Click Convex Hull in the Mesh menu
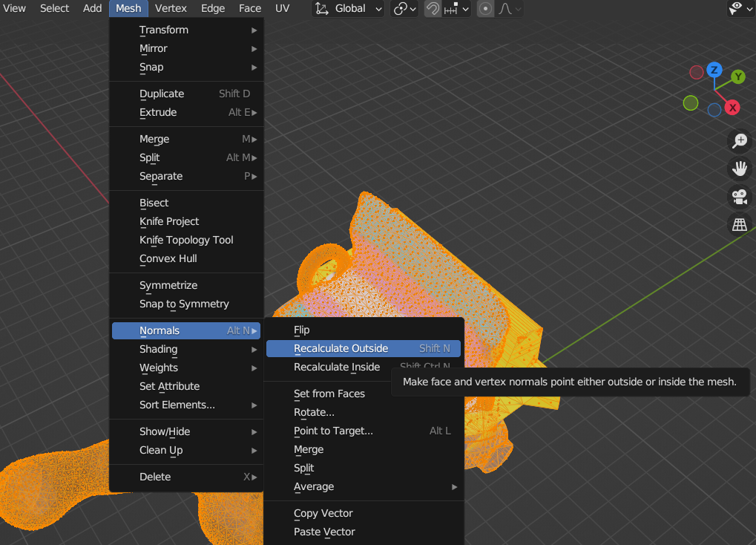The width and height of the screenshot is (756, 545). coord(168,258)
